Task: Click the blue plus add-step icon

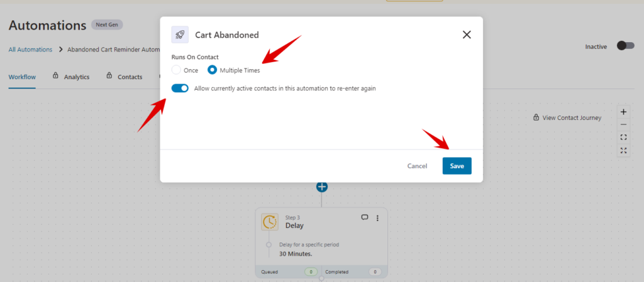Action: tap(321, 187)
